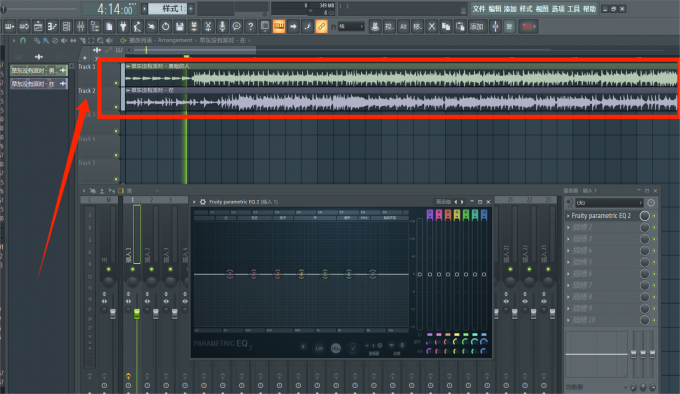The height and width of the screenshot is (394, 680).
Task: Click the undo history circular arrow icon
Action: click(165, 27)
